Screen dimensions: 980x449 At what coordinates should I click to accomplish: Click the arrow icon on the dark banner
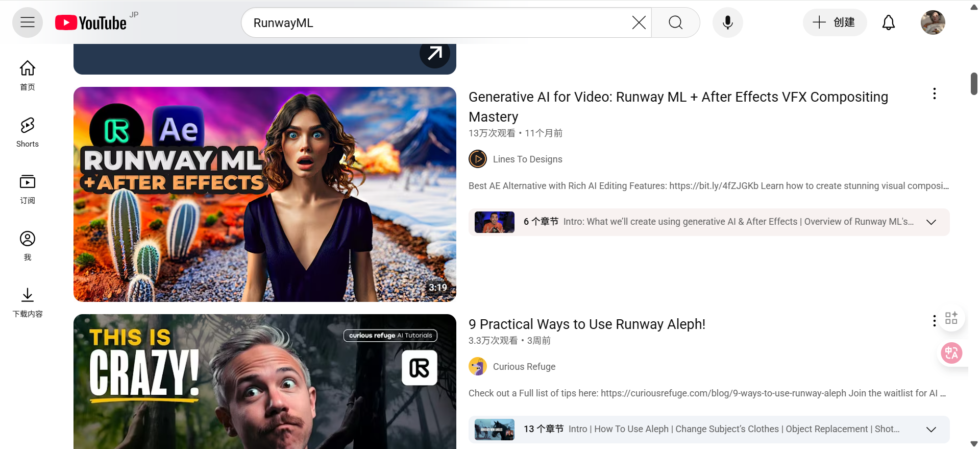point(435,53)
